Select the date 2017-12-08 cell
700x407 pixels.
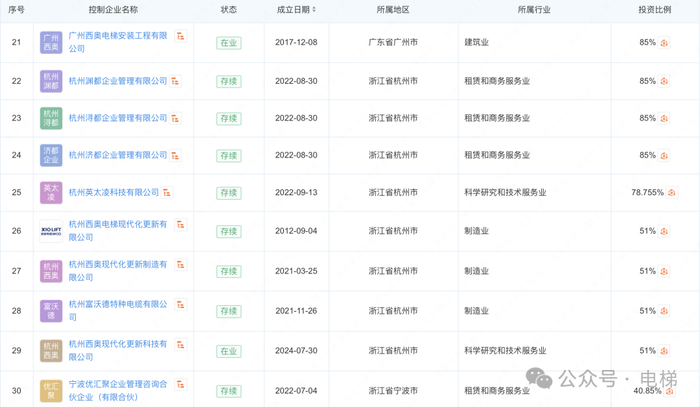tap(296, 42)
